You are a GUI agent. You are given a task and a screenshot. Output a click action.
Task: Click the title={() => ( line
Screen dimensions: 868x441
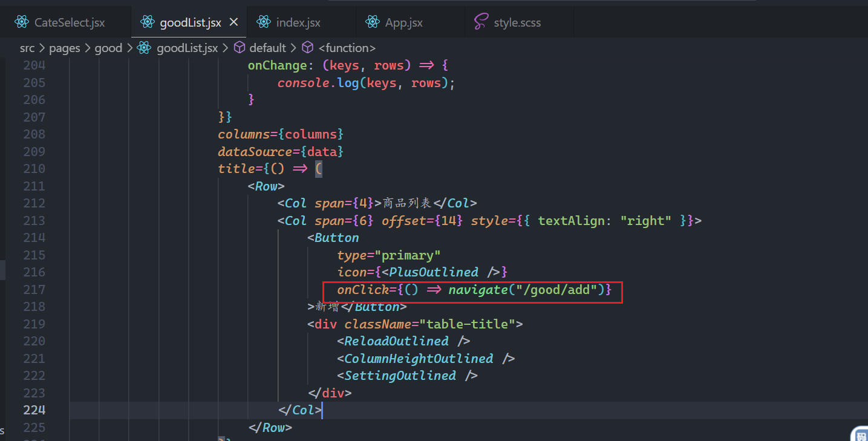pyautogui.click(x=270, y=169)
